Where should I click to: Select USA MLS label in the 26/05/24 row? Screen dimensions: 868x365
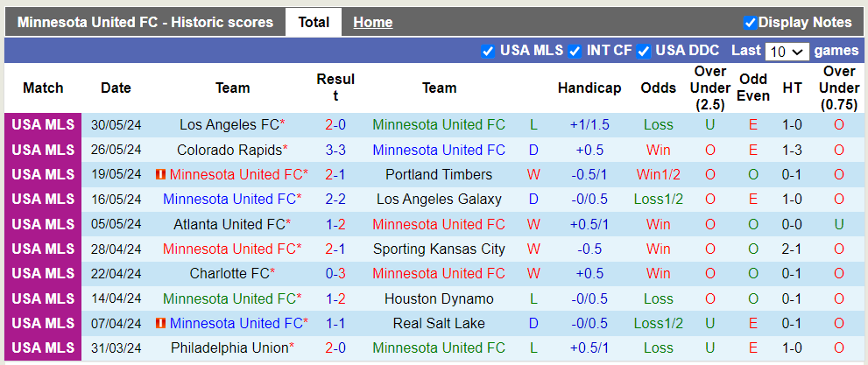(43, 150)
